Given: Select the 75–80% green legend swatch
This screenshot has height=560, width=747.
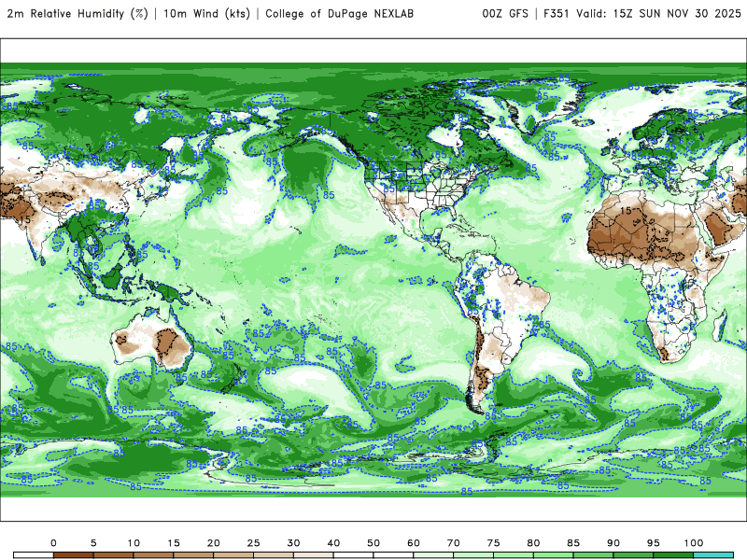Looking at the screenshot, I should [x=514, y=555].
